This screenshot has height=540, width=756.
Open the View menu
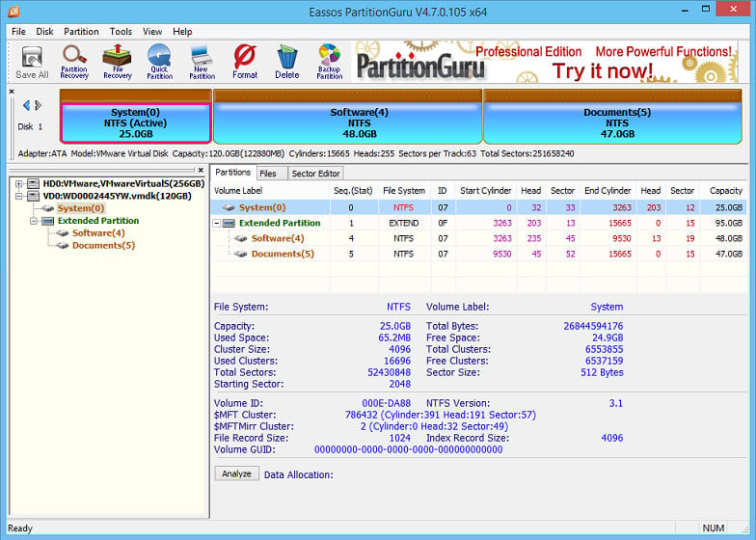tap(152, 31)
